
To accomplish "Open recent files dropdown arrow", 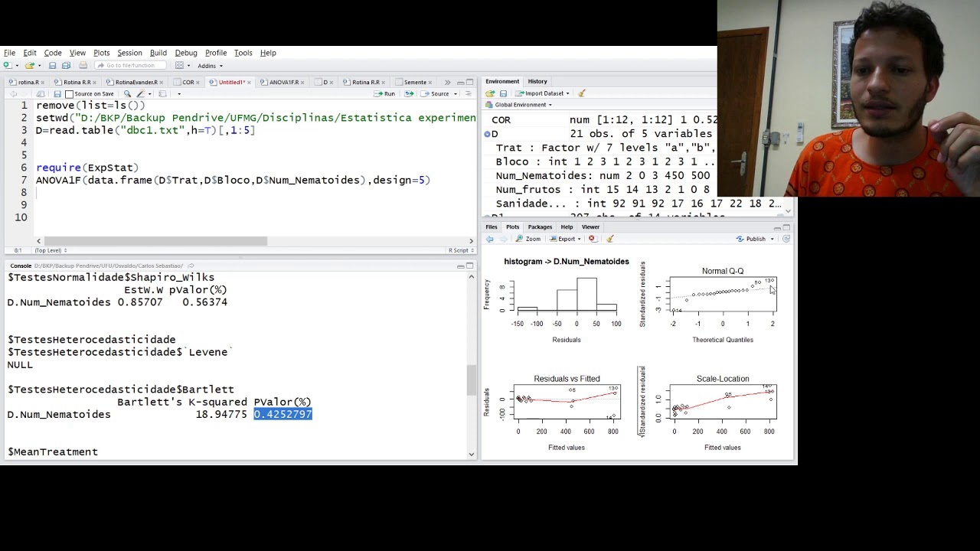I will pyautogui.click(x=40, y=66).
